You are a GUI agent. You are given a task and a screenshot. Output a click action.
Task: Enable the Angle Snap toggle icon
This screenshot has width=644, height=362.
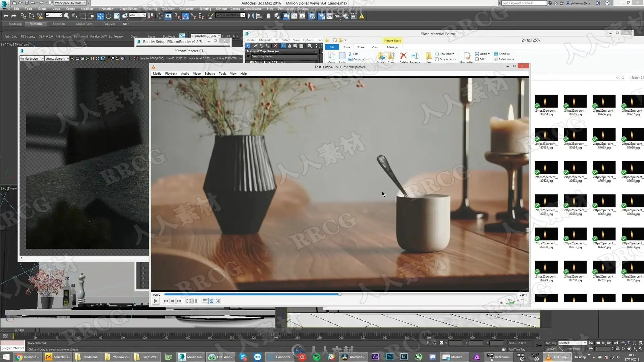pos(185,16)
